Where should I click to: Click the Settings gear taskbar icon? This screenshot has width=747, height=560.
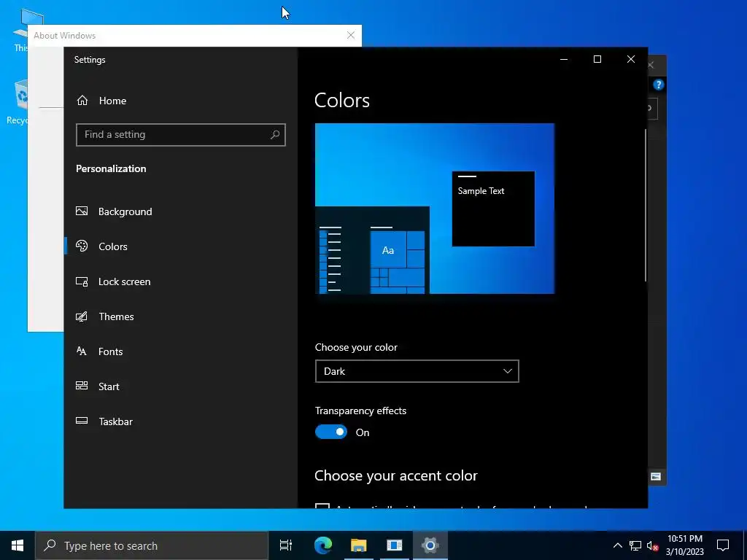430,545
